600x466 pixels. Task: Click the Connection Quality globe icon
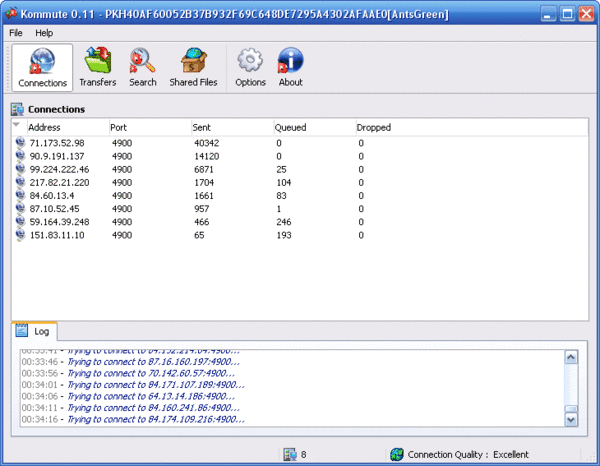[397, 455]
